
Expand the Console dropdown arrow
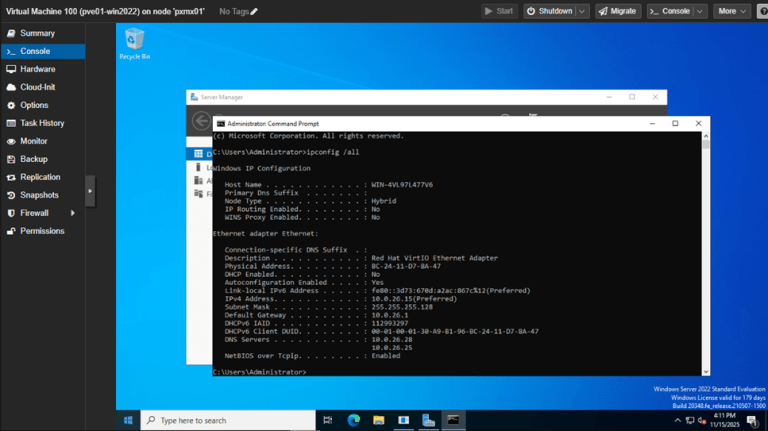pos(699,11)
